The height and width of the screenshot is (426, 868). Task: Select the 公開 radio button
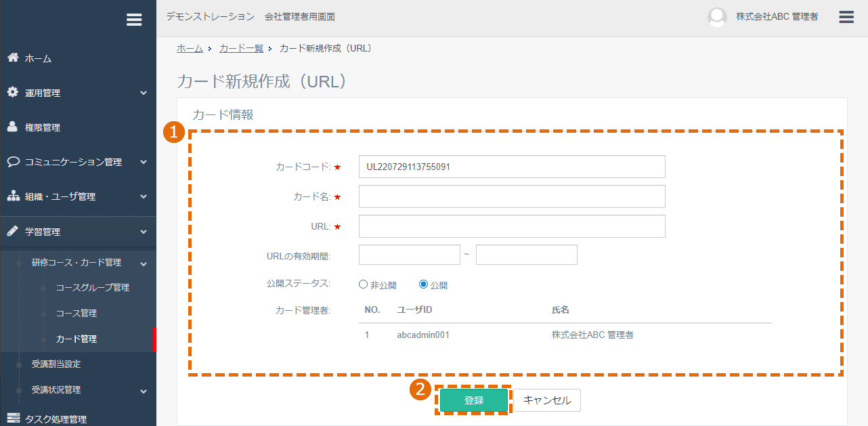424,284
